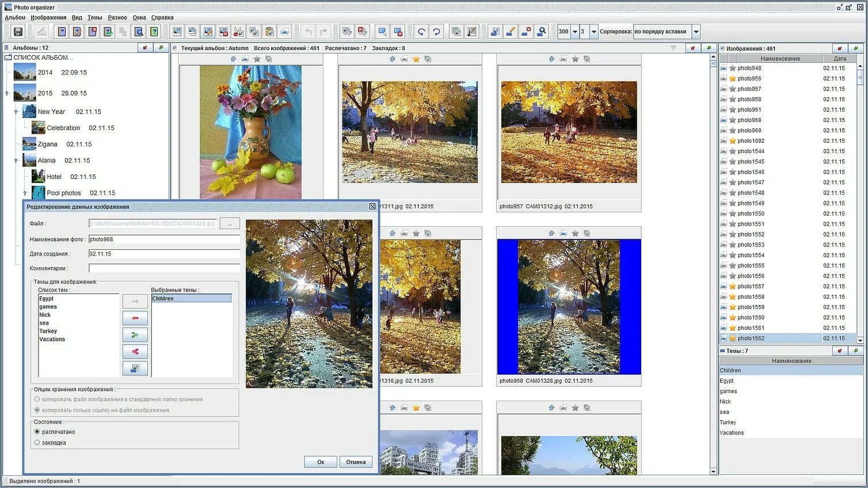Click the red remove all themes button

click(135, 351)
